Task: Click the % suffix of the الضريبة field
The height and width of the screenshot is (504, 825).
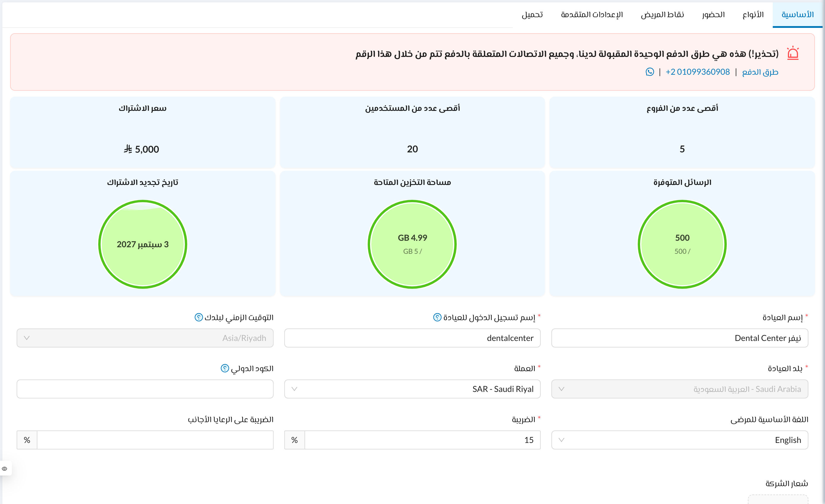Action: [x=294, y=440]
